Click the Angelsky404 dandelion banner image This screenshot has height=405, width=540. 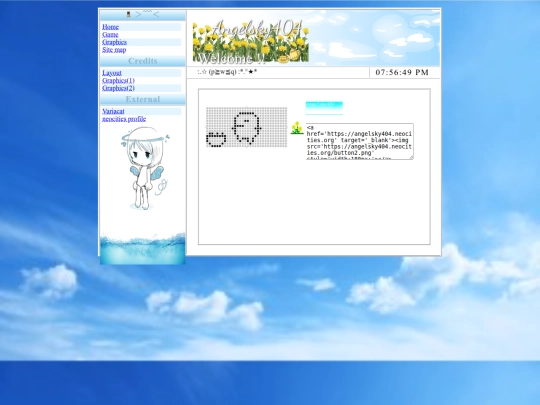[251, 41]
